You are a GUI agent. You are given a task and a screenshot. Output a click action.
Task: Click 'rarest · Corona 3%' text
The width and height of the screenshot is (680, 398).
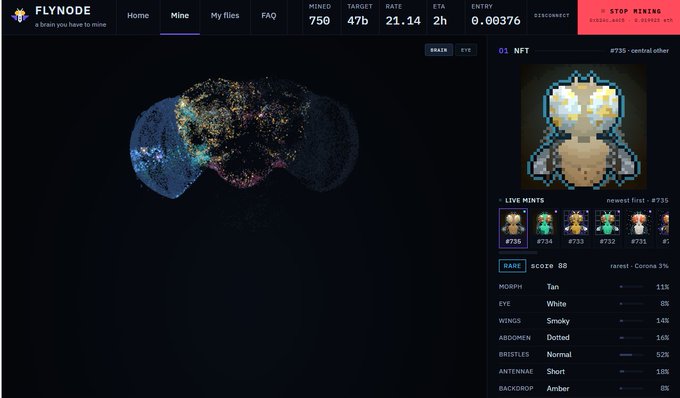639,266
